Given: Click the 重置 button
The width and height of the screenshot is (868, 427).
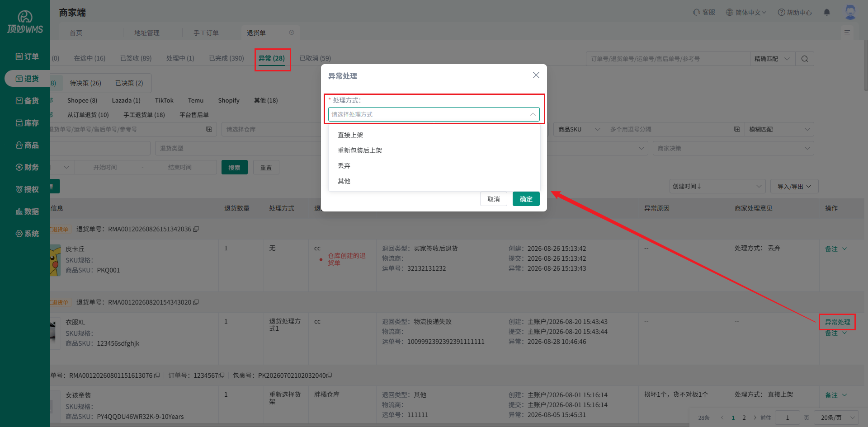Looking at the screenshot, I should click(x=266, y=167).
